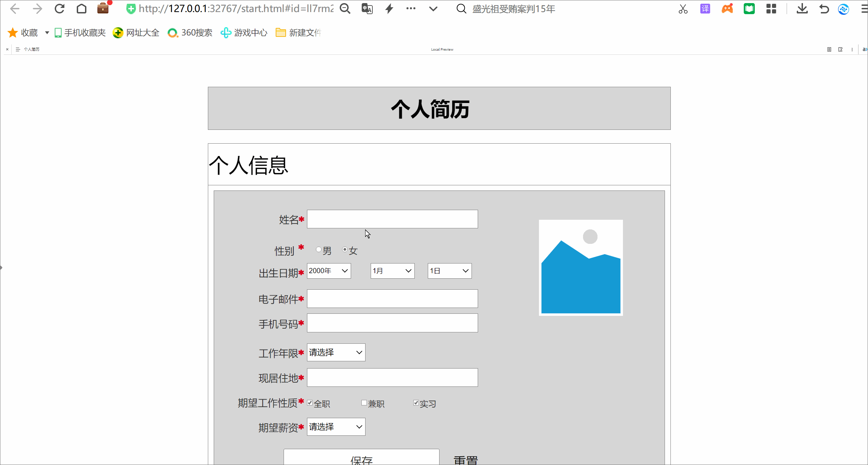Click the zoom out magnifier icon

tap(345, 9)
